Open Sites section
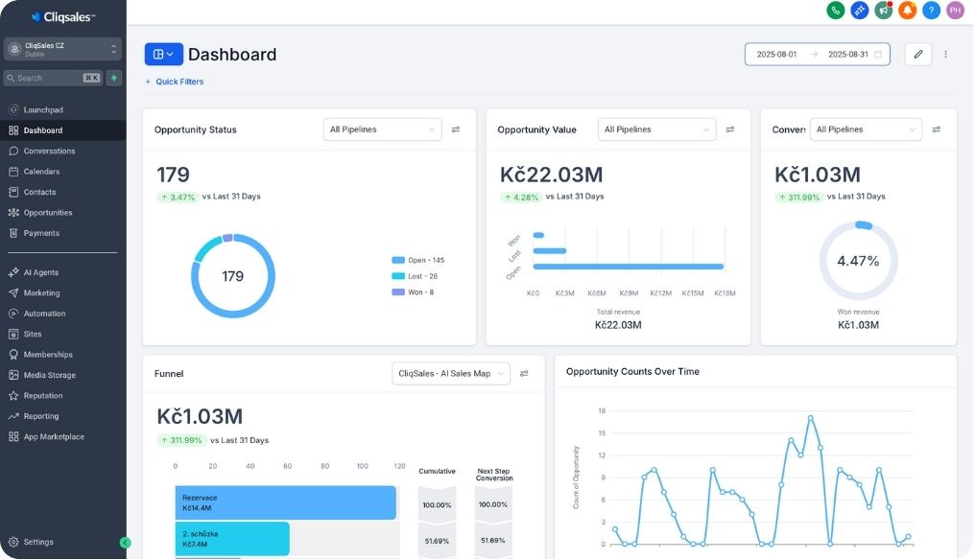975x560 pixels. 62,334
